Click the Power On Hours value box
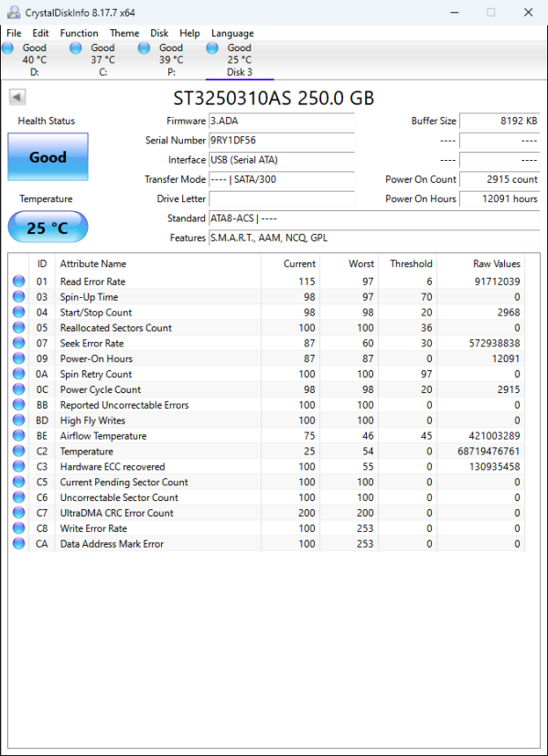 (500, 198)
